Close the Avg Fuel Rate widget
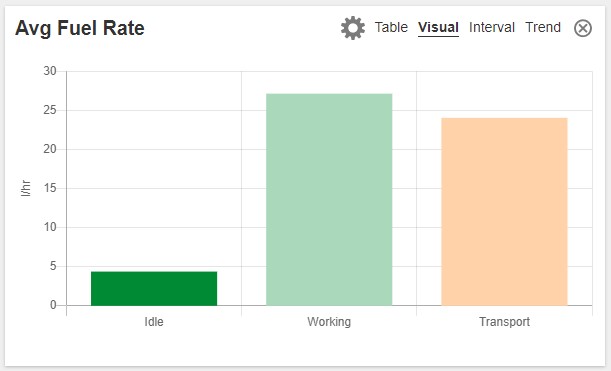611x371 pixels. coord(583,28)
